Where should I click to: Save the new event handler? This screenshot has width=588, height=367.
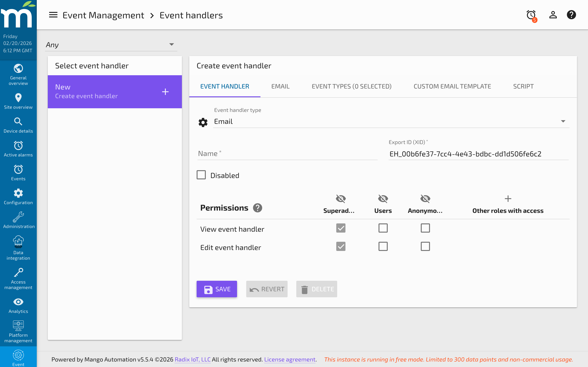(x=217, y=289)
